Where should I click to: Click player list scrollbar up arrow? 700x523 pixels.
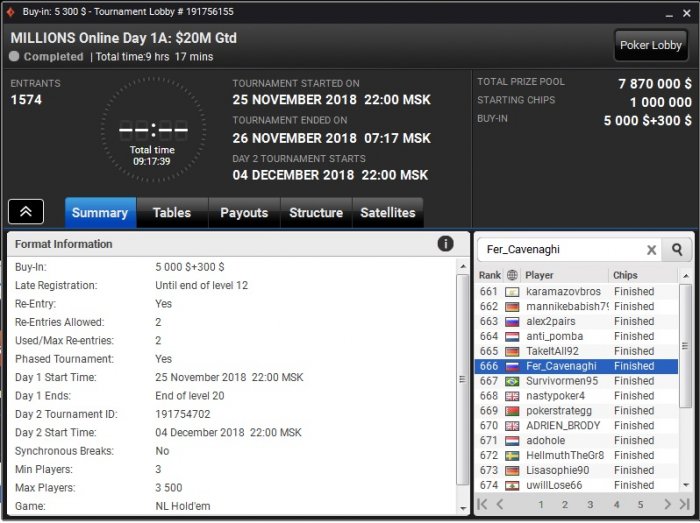pos(686,276)
